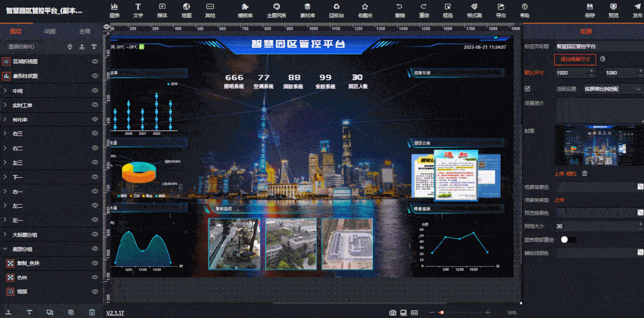Viewport: 644px width, 318px height.
Task: Select the 色块 layer row
Action: click(x=51, y=278)
